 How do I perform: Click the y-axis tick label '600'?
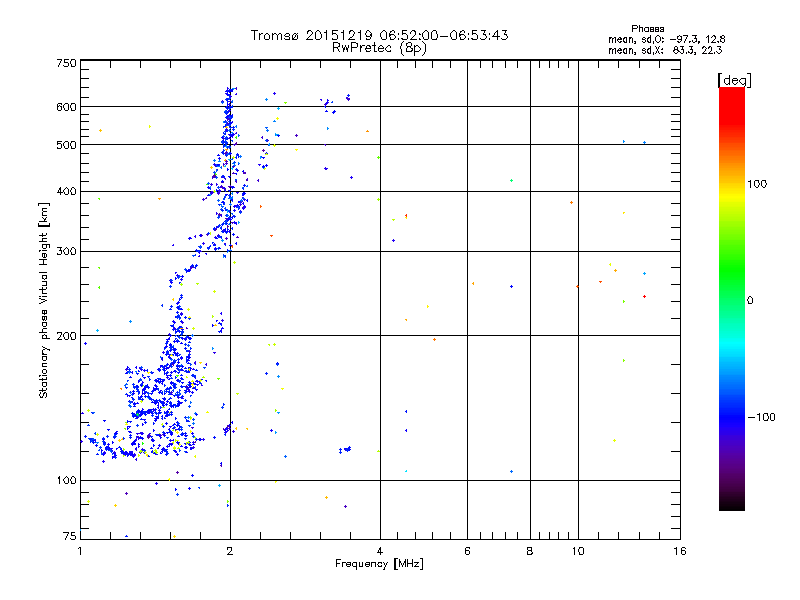[66, 107]
